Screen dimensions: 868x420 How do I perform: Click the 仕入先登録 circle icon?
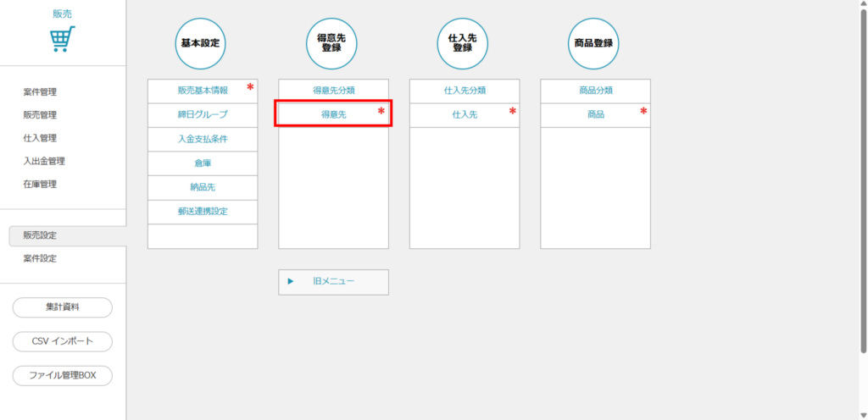464,42
